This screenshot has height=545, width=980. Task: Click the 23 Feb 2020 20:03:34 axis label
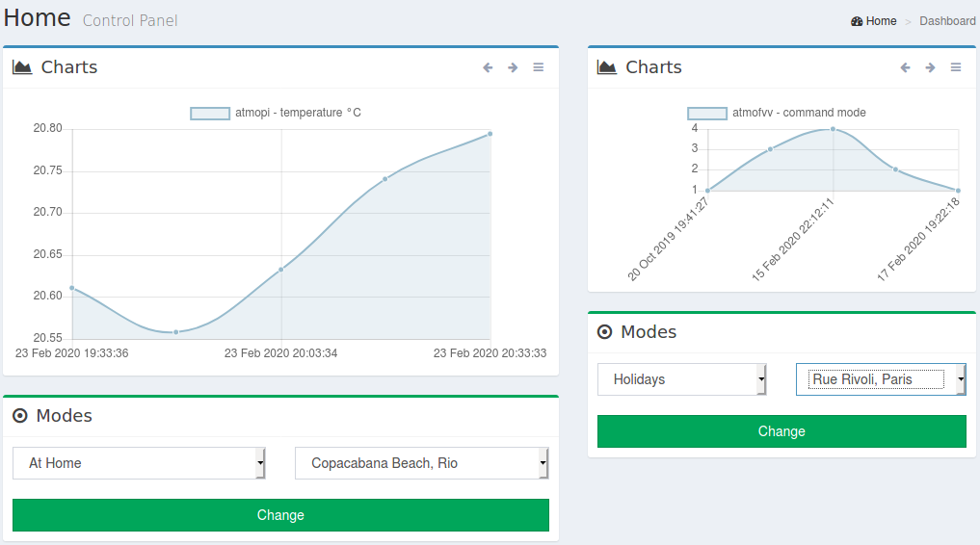[x=280, y=353]
